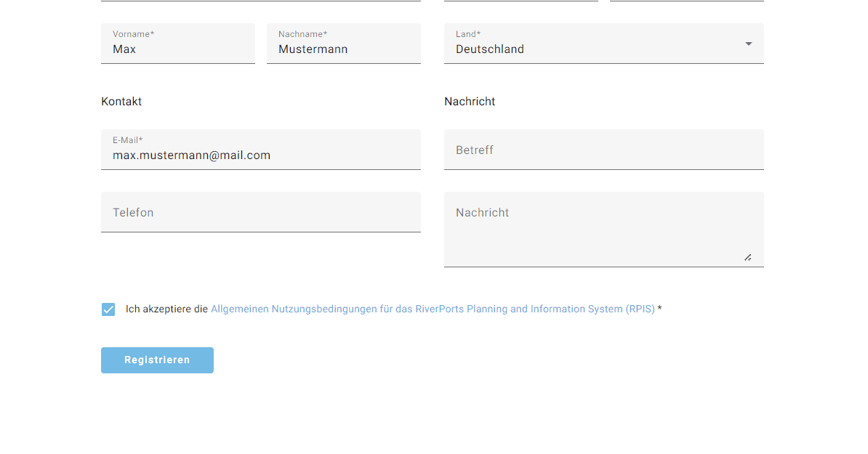The image size is (868, 454).
Task: Open the Land dropdown showing Deutschland
Action: pos(604,44)
